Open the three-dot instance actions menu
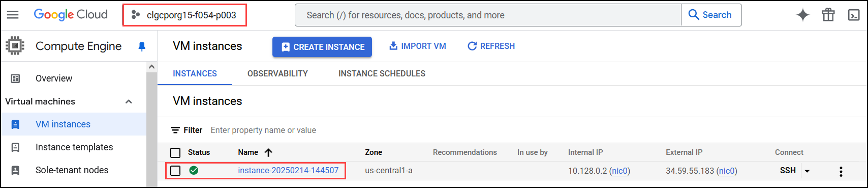This screenshot has height=188, width=868. pos(841,171)
